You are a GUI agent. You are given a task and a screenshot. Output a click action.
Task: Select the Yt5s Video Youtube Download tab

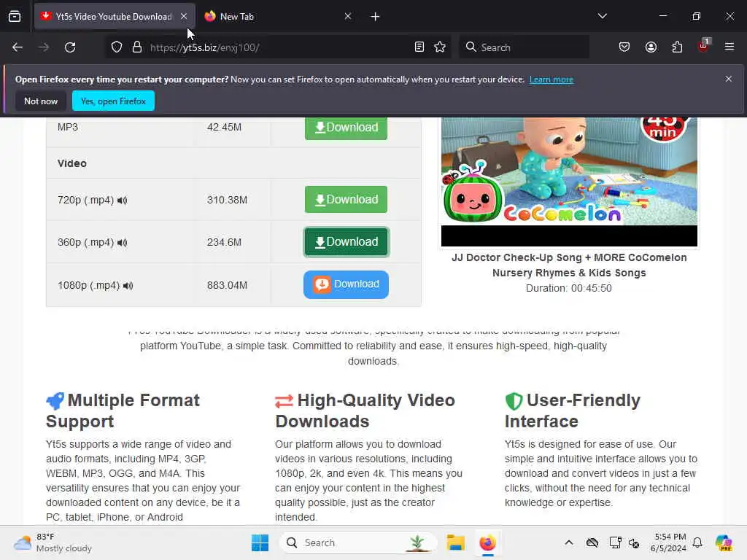(115, 17)
